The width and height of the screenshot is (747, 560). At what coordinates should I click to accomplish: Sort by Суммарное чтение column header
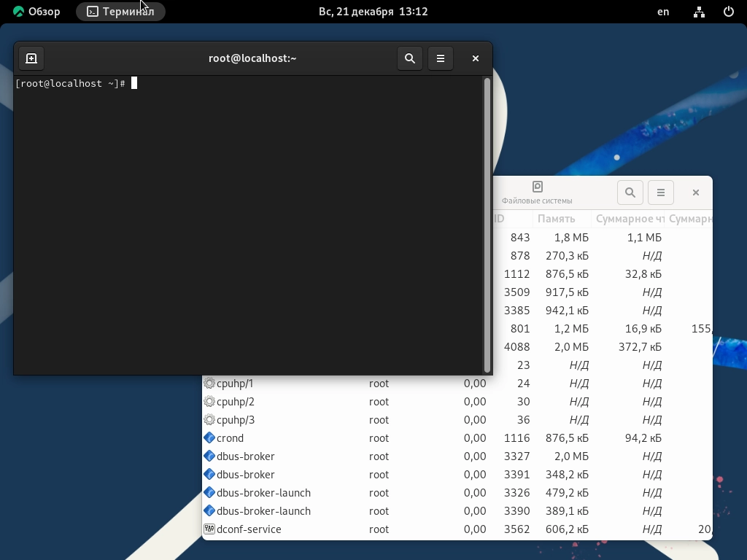(628, 219)
